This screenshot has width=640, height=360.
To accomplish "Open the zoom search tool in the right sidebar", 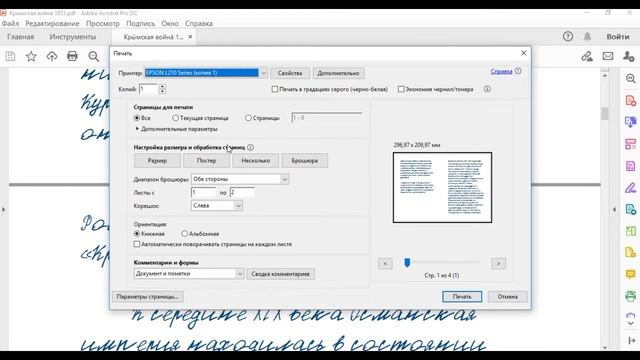I will [x=631, y=79].
